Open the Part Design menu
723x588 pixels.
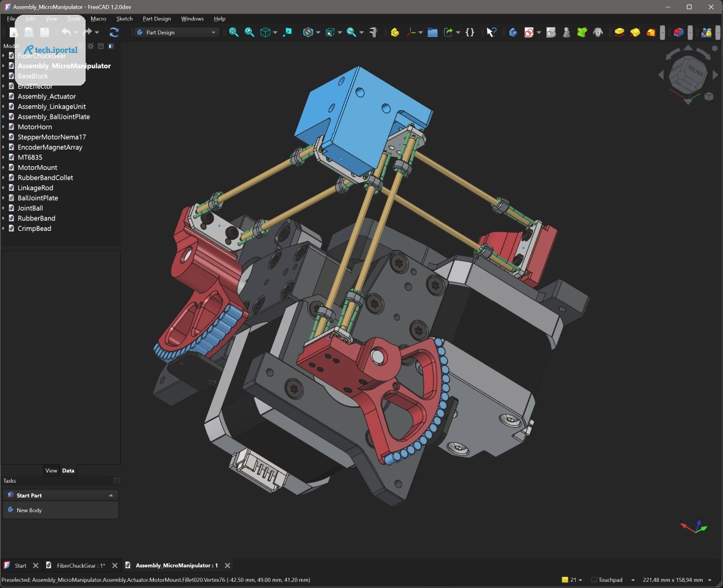[157, 19]
